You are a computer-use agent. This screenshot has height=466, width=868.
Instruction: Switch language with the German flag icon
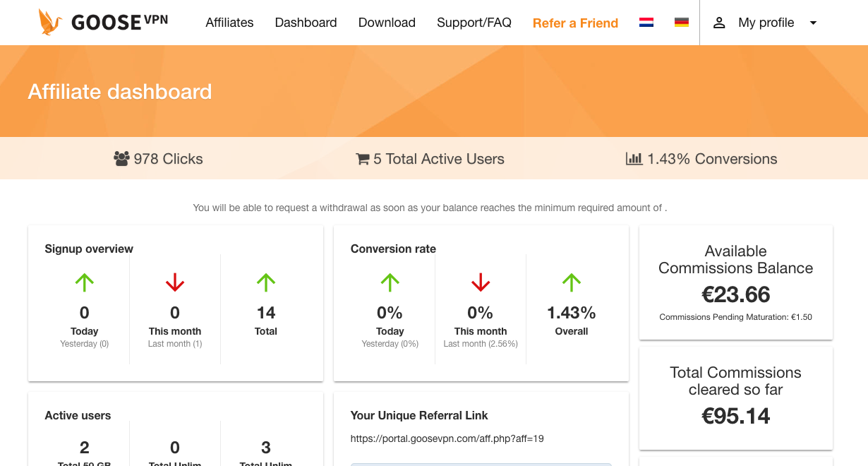(x=682, y=23)
